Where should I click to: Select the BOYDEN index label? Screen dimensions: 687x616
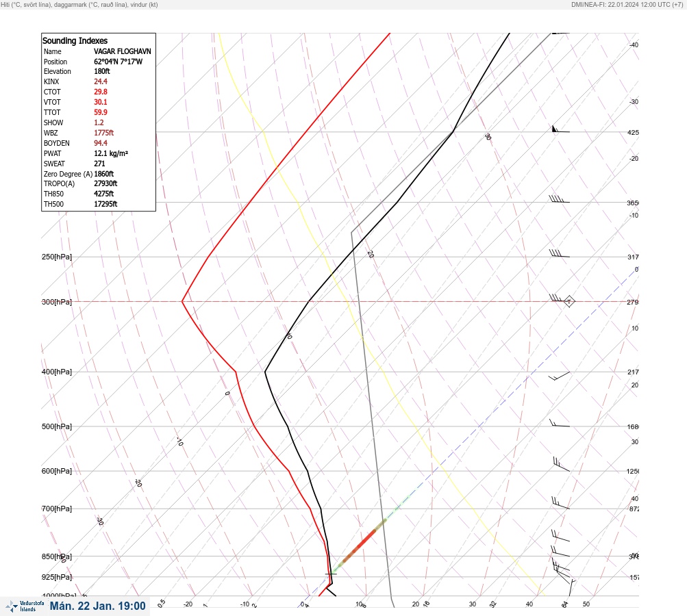tap(57, 143)
